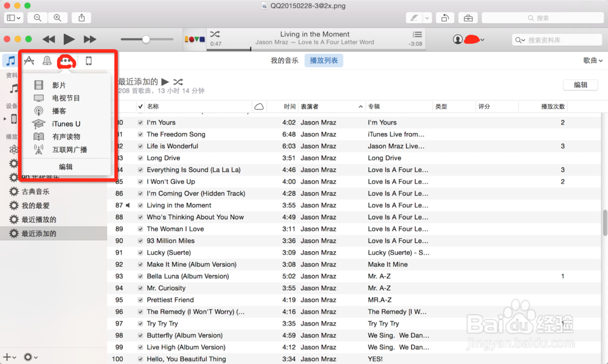Expand the account dropdown arrow
The height and width of the screenshot is (364, 608).
point(482,39)
